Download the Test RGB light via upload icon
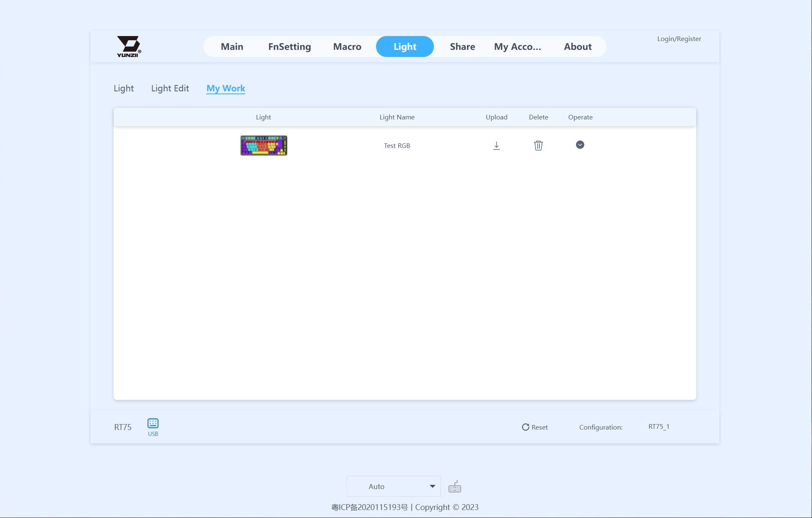Screen dimensions: 812x518 (496, 145)
